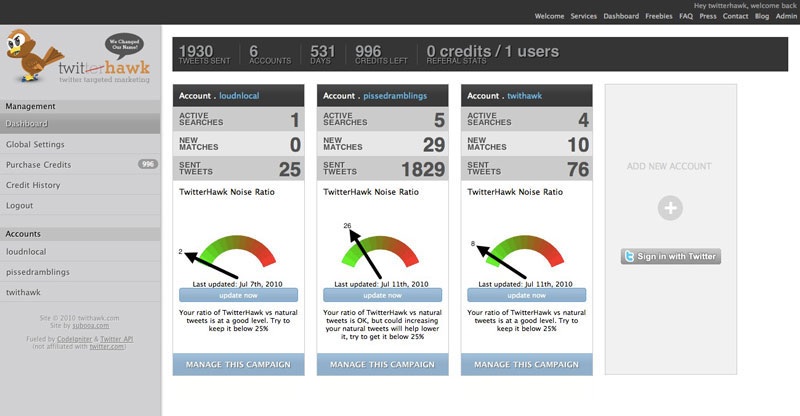Click pissedramblings active searches value 5
Screen dimensions: 800x416
[440, 120]
